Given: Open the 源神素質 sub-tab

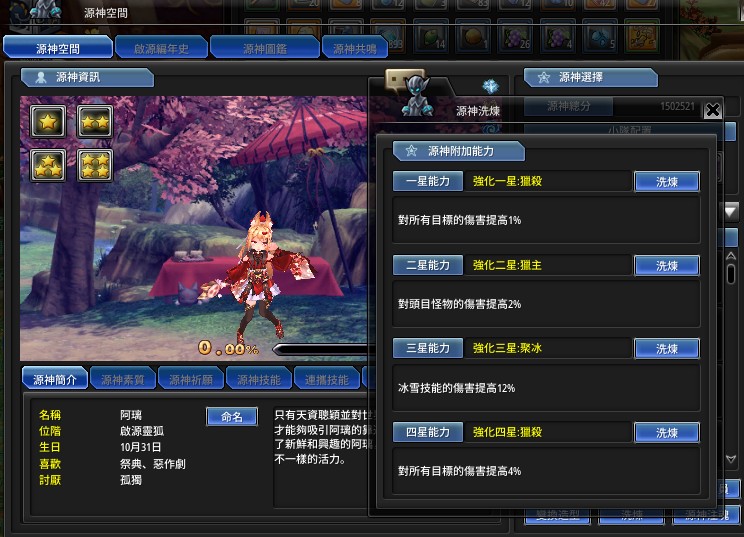Looking at the screenshot, I should click(122, 379).
